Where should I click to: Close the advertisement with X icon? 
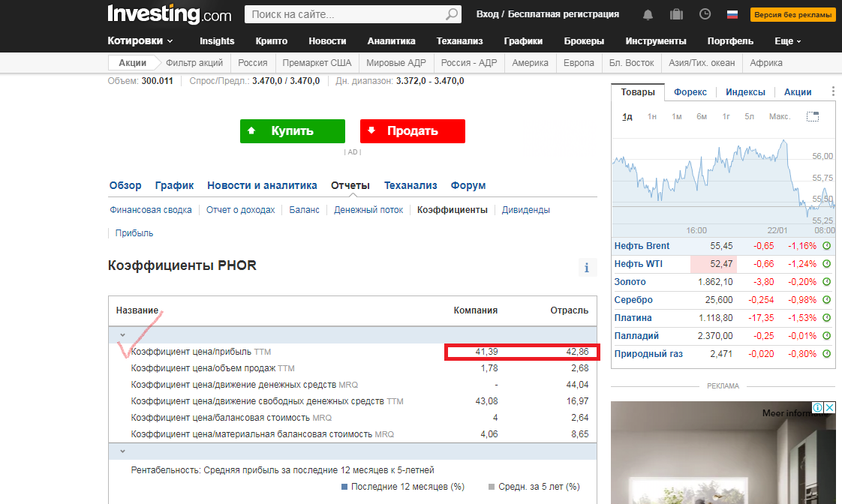tap(830, 407)
